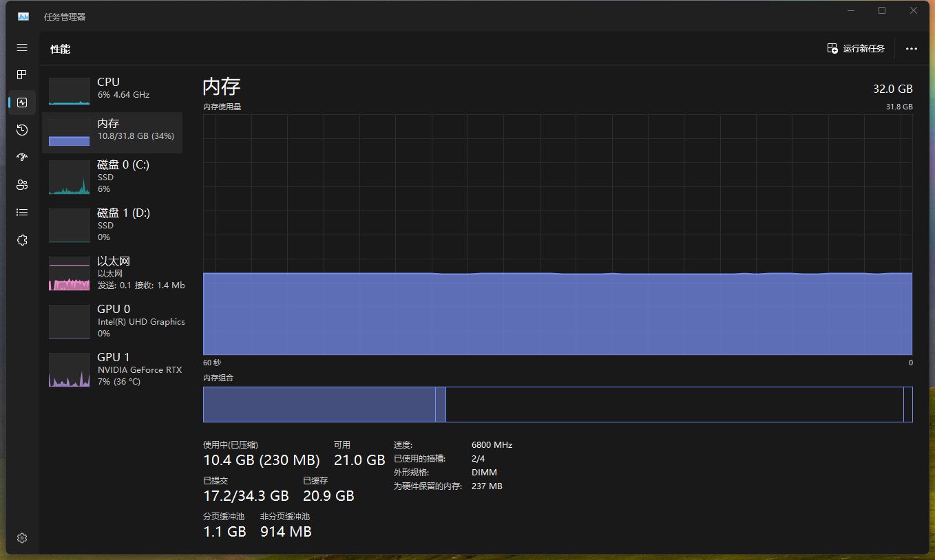The width and height of the screenshot is (935, 560).
Task: Open the hamburger navigation menu
Action: point(22,47)
